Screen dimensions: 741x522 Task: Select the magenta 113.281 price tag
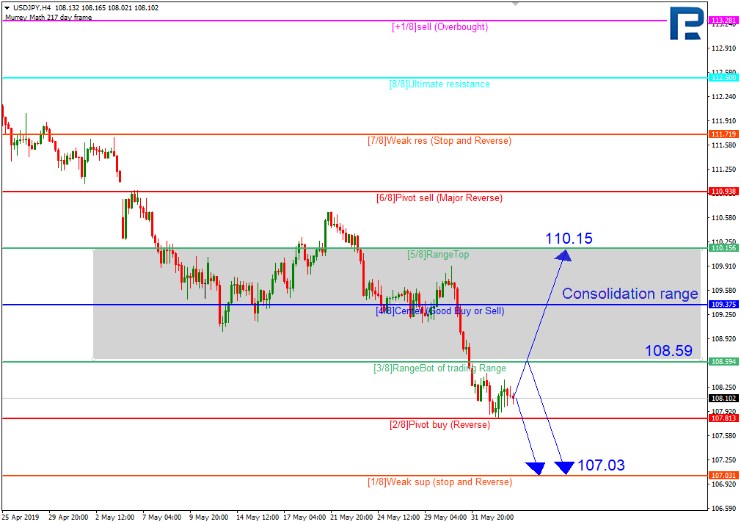pyautogui.click(x=721, y=20)
